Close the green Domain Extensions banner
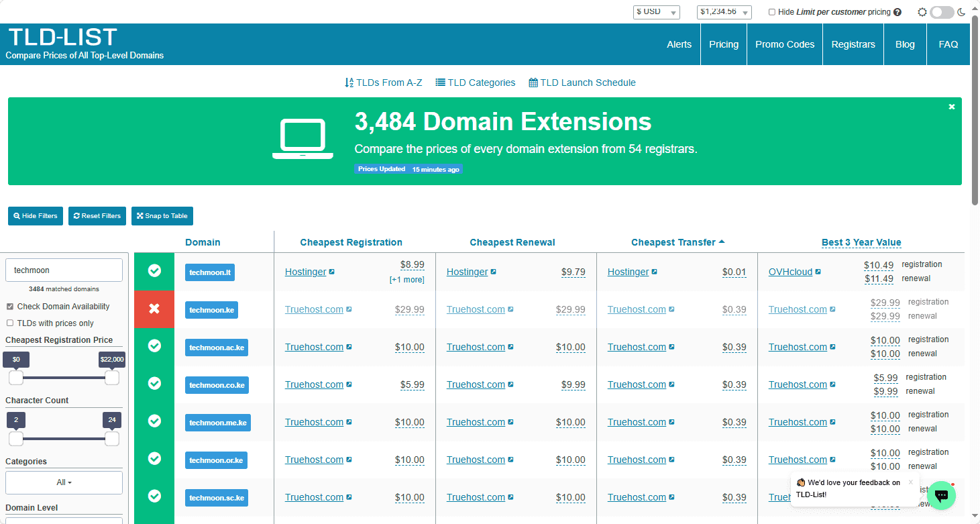 click(951, 107)
